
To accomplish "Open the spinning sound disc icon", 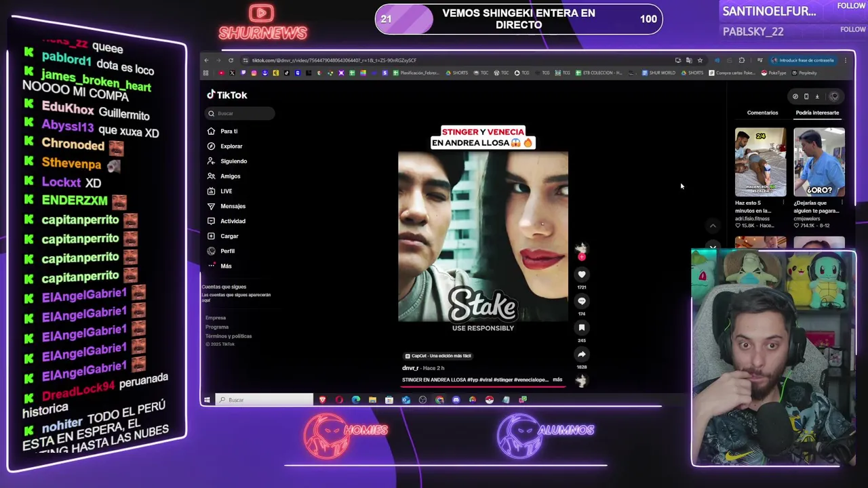I will (x=581, y=381).
